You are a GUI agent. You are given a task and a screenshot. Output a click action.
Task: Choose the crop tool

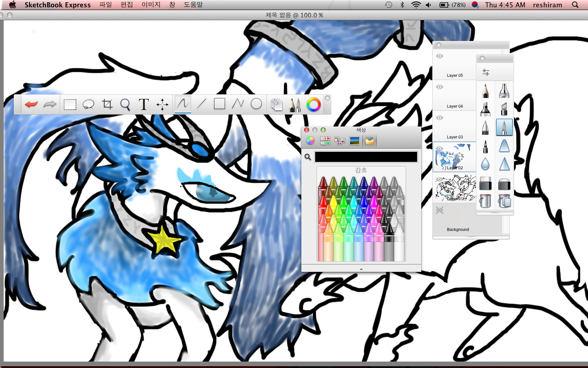pos(107,104)
